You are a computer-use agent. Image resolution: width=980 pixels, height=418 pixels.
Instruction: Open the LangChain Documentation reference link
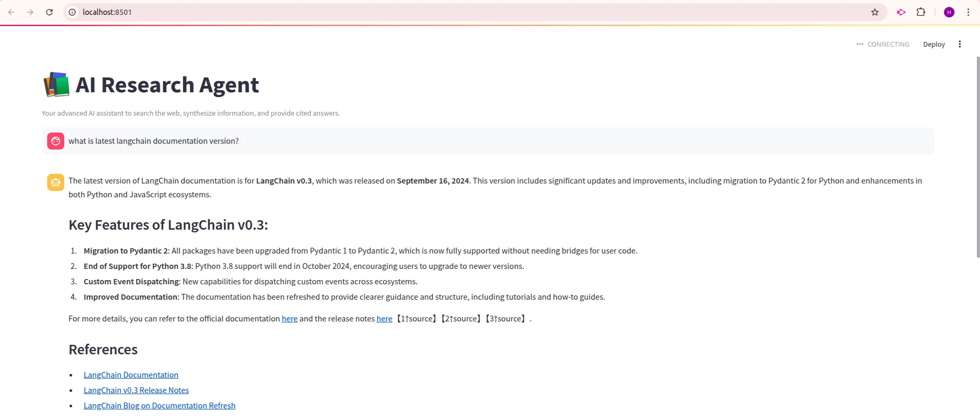(x=131, y=375)
